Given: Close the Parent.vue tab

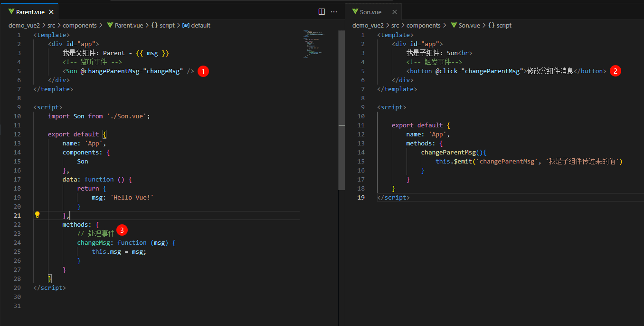Looking at the screenshot, I should coord(51,12).
